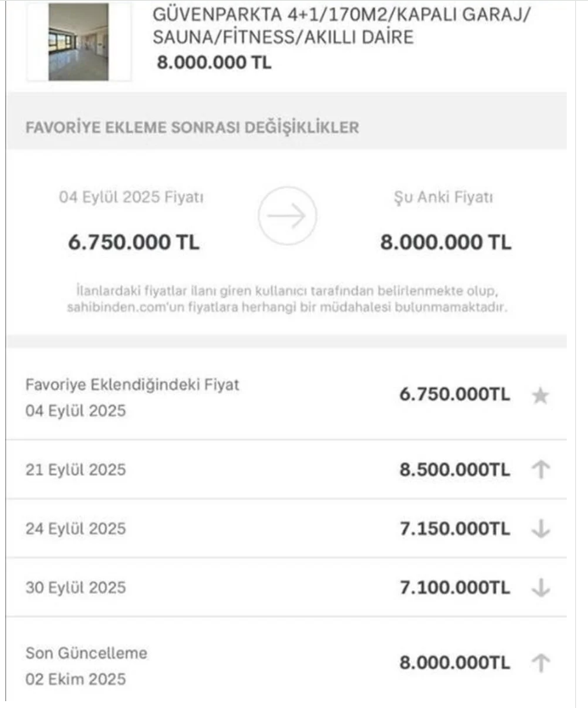Select the 30 Eylül 2025 date entry
The width and height of the screenshot is (588, 708).
click(x=76, y=587)
